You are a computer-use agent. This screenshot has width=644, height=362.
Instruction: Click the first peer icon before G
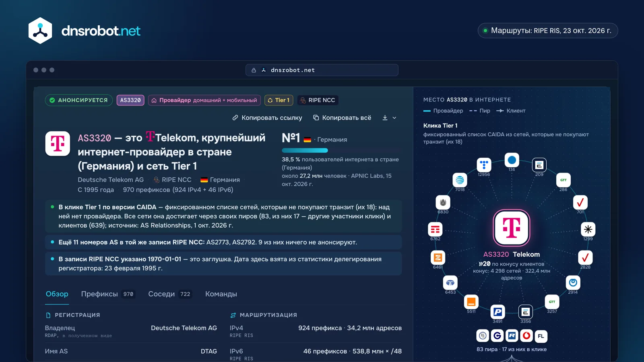tap(483, 335)
